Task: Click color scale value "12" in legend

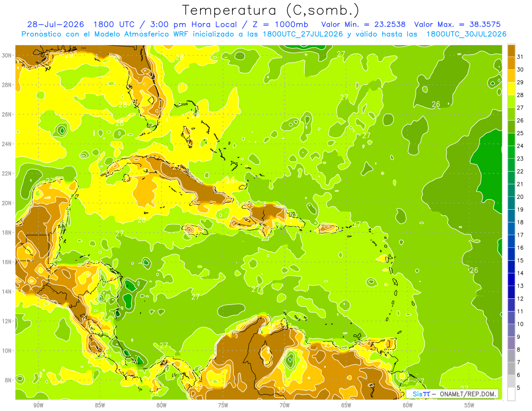Action: pos(520,298)
